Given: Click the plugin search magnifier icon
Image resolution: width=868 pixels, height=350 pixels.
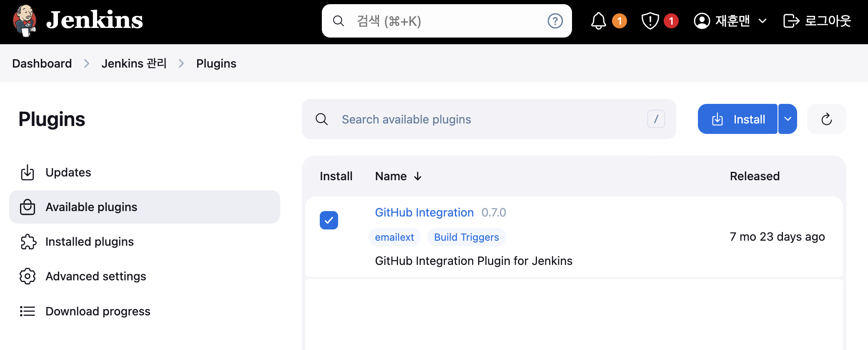Looking at the screenshot, I should pyautogui.click(x=321, y=119).
